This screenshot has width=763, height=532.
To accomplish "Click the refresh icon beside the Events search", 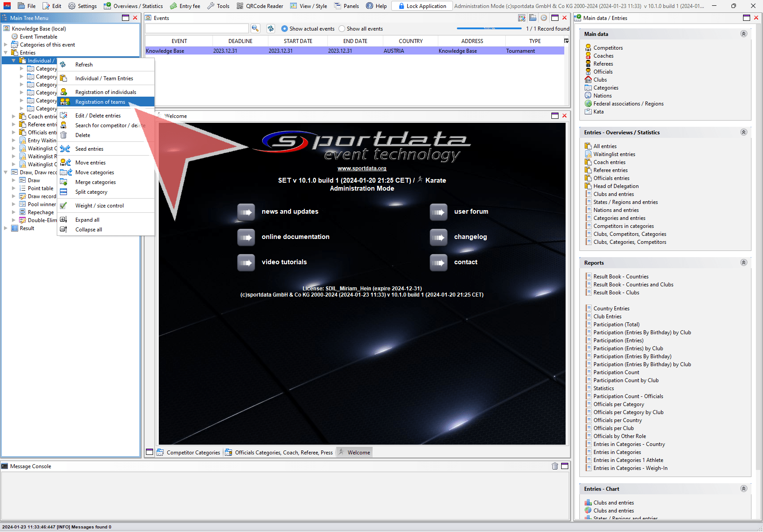I will tap(271, 28).
